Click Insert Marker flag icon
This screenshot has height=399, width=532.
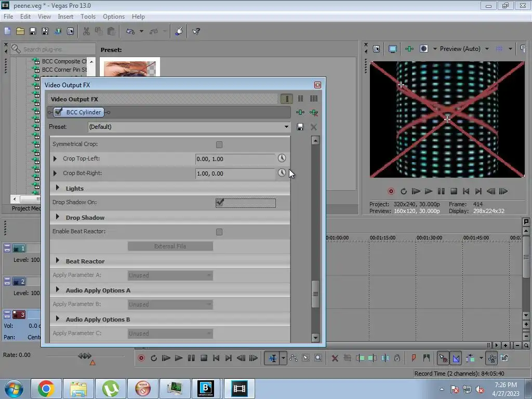pos(414,358)
